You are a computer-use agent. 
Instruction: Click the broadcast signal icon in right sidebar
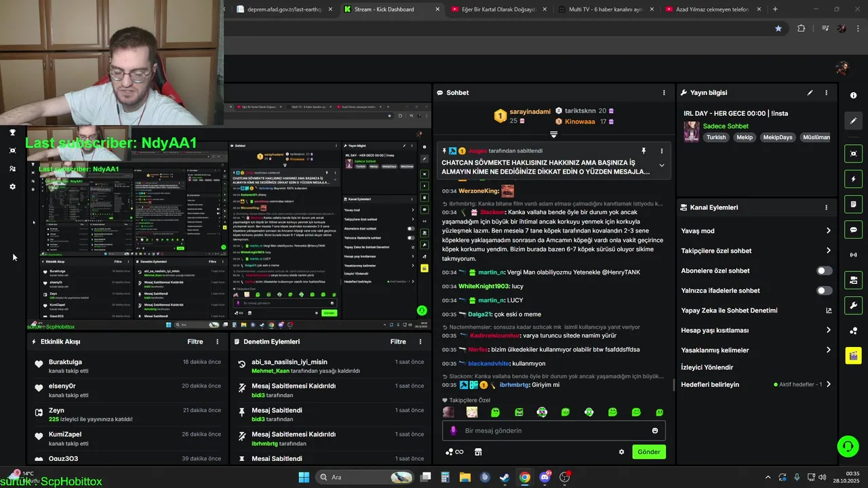pos(854,255)
